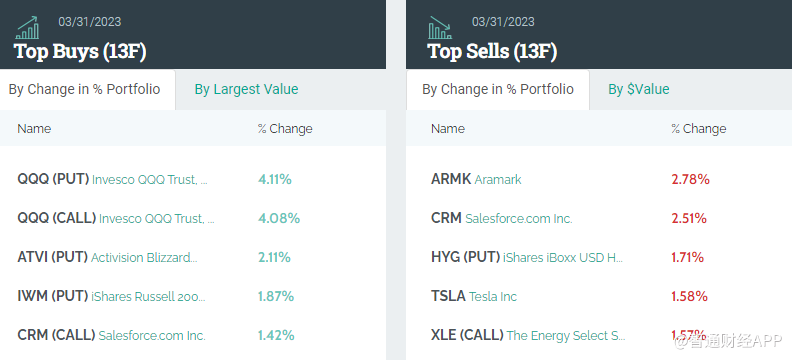This screenshot has height=360, width=792.
Task: Switch Top Sells to By $Value tab
Action: click(638, 89)
